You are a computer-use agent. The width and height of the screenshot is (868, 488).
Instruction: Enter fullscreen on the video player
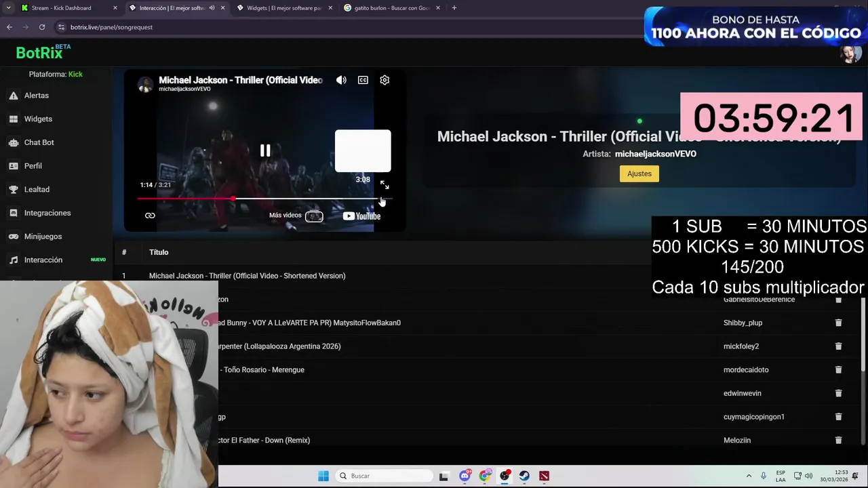(384, 184)
